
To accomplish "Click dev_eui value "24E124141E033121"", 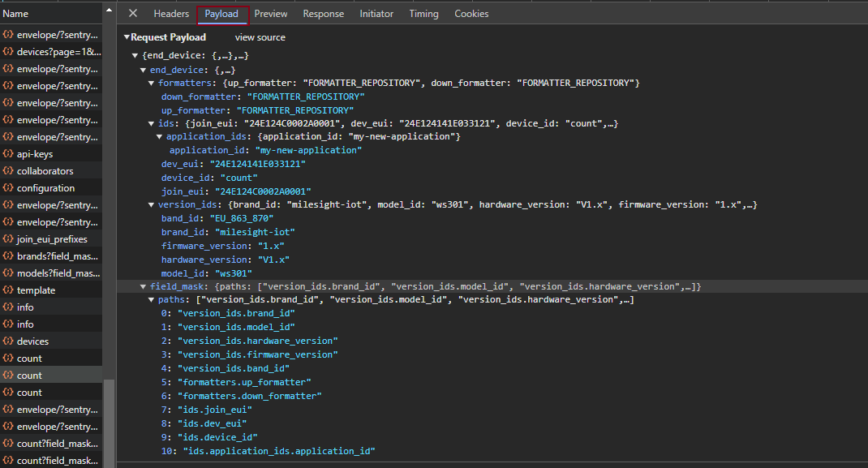I will click(x=257, y=165).
